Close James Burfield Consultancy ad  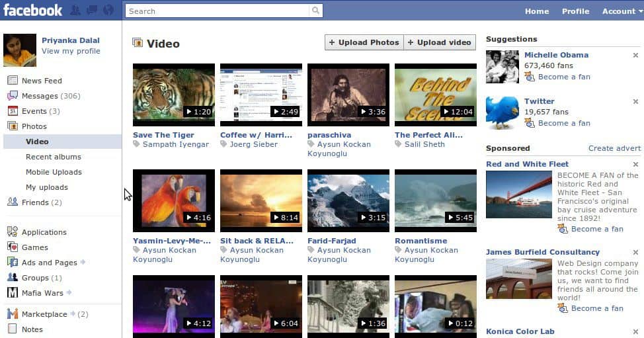635,252
